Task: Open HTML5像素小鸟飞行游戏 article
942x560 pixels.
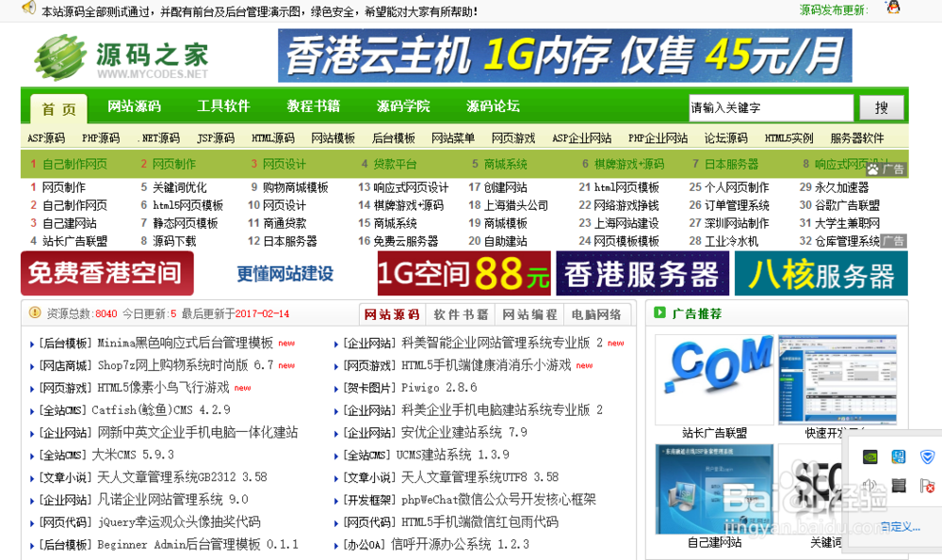Action: (163, 388)
